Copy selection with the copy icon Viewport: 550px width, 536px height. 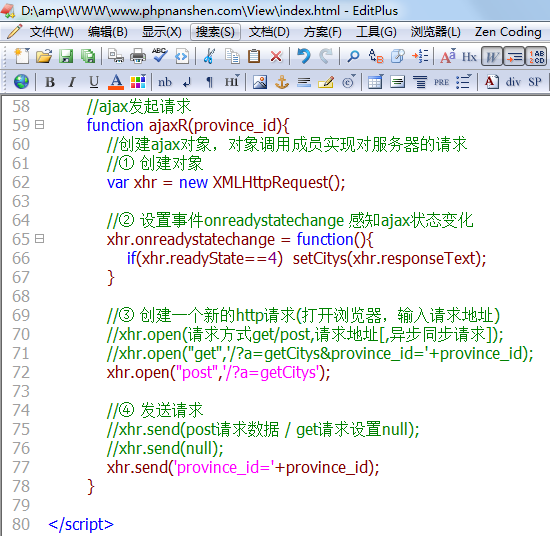(232, 56)
